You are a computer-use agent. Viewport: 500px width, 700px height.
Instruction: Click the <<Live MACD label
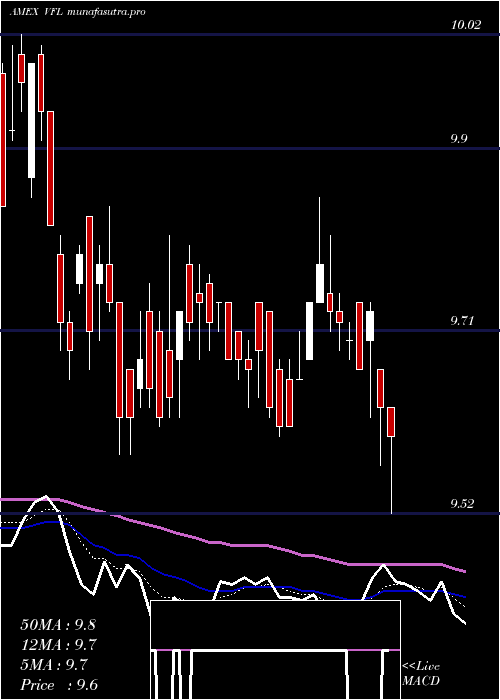pos(421,673)
